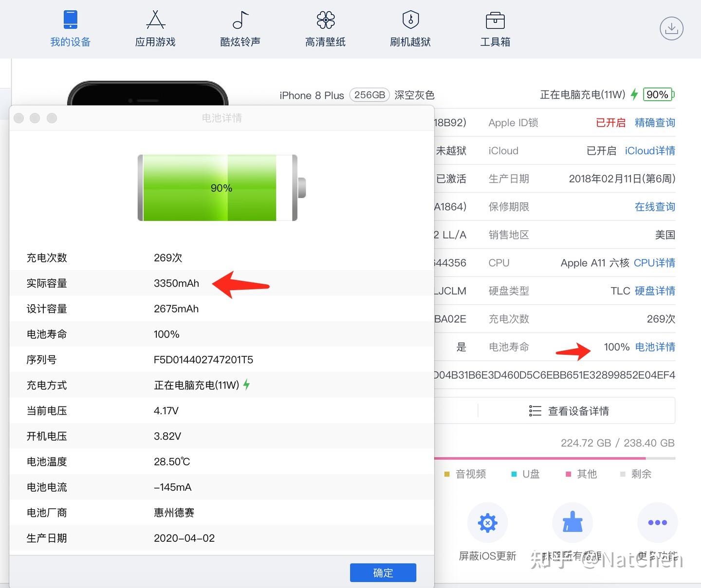This screenshot has width=701, height=588.
Task: Click the iPhone 8 Plus device name
Action: click(312, 95)
